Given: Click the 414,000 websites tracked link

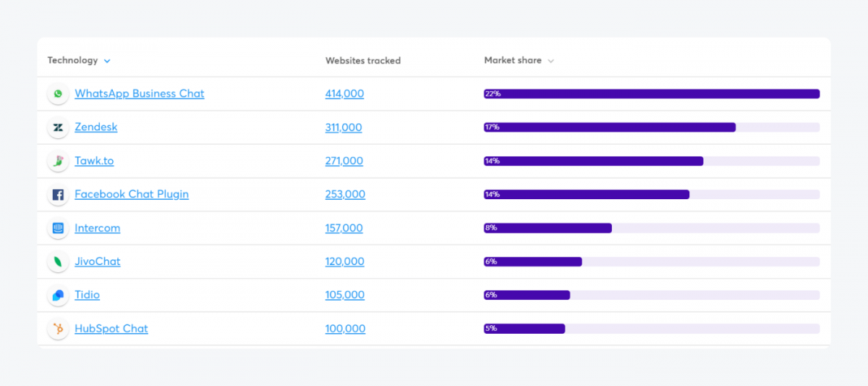Looking at the screenshot, I should tap(345, 93).
